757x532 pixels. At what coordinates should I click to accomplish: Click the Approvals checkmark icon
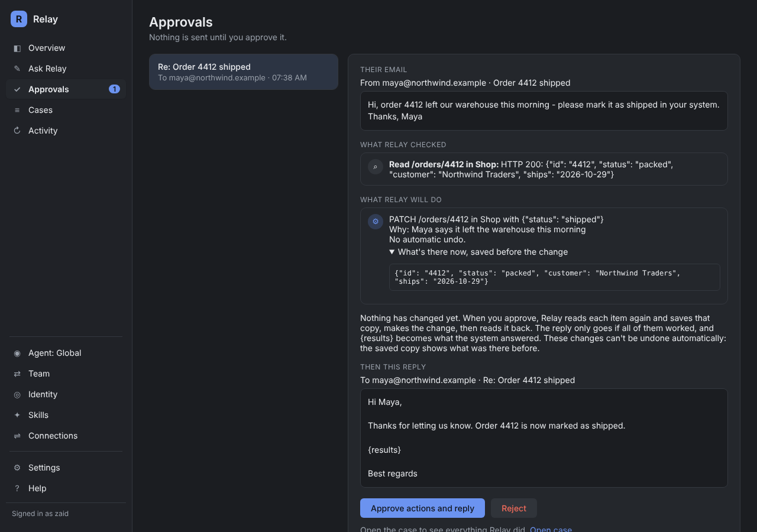click(x=17, y=89)
